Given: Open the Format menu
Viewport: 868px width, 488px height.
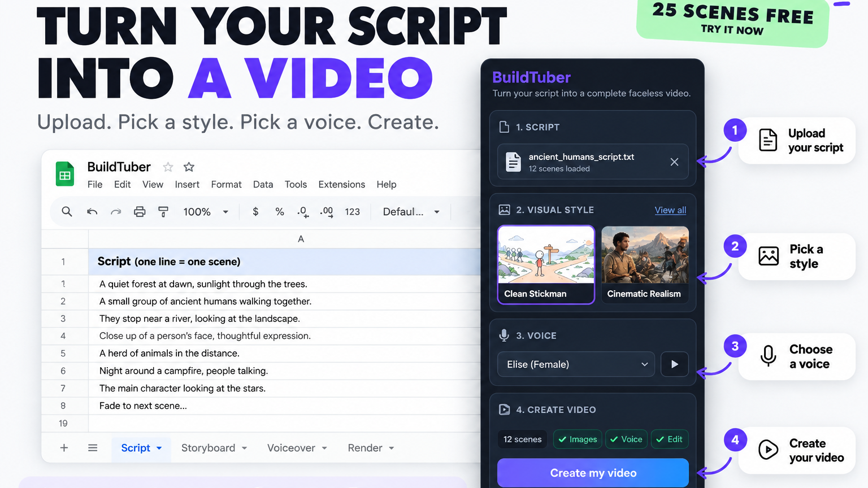Looking at the screenshot, I should pos(226,184).
